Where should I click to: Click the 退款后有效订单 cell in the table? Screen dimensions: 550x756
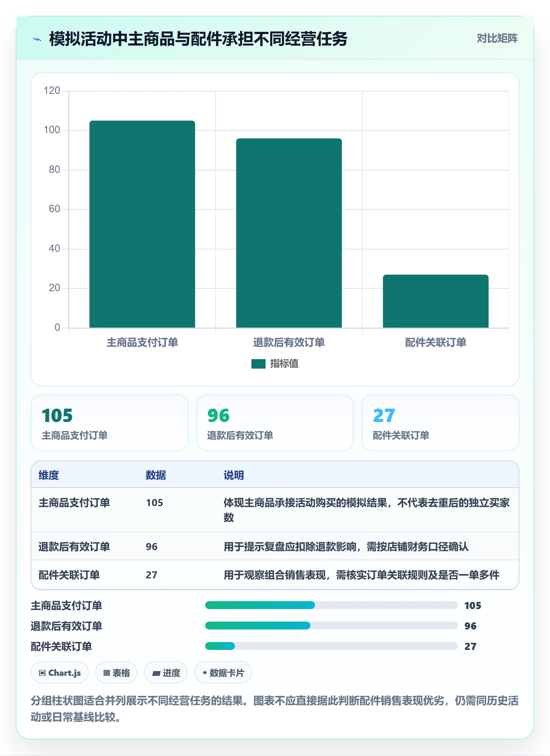(74, 547)
